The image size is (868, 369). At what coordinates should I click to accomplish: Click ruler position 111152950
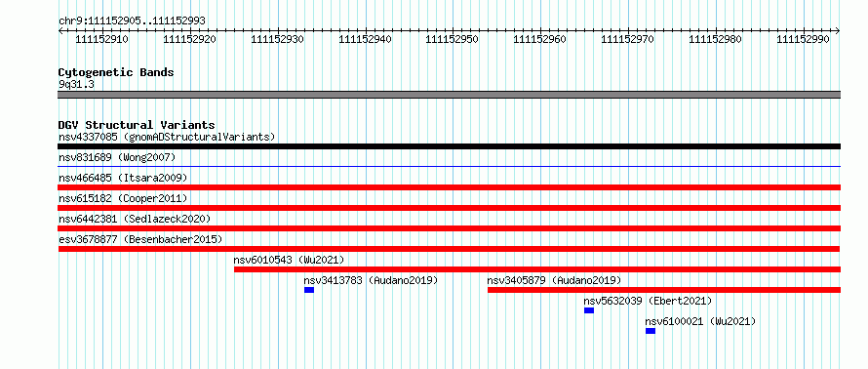[453, 39]
